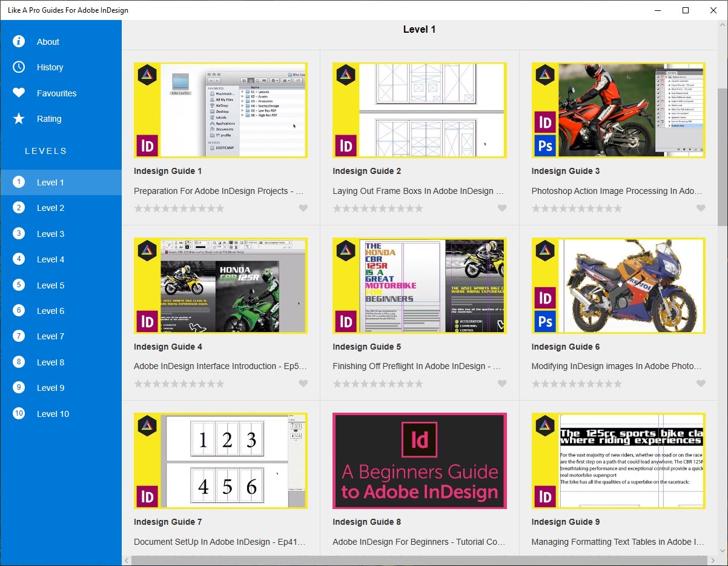
Task: Open Indesign Guide 5 preflight thumbnail
Action: coord(419,285)
